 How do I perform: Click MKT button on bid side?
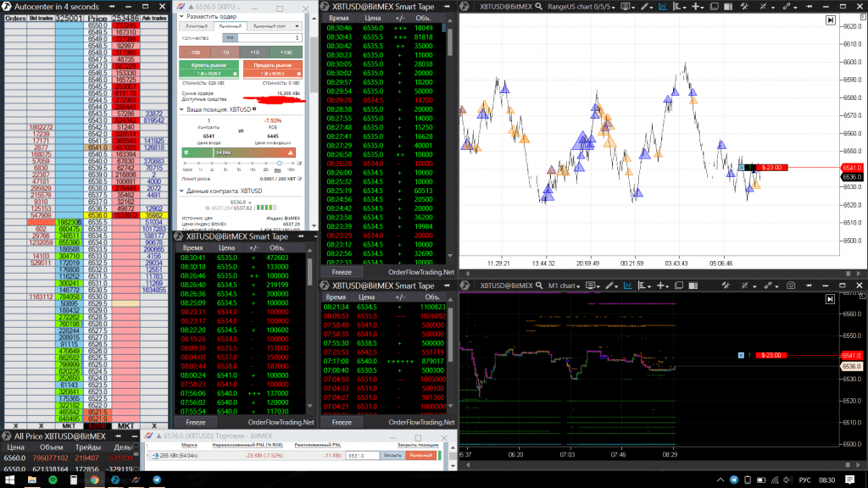coord(69,426)
